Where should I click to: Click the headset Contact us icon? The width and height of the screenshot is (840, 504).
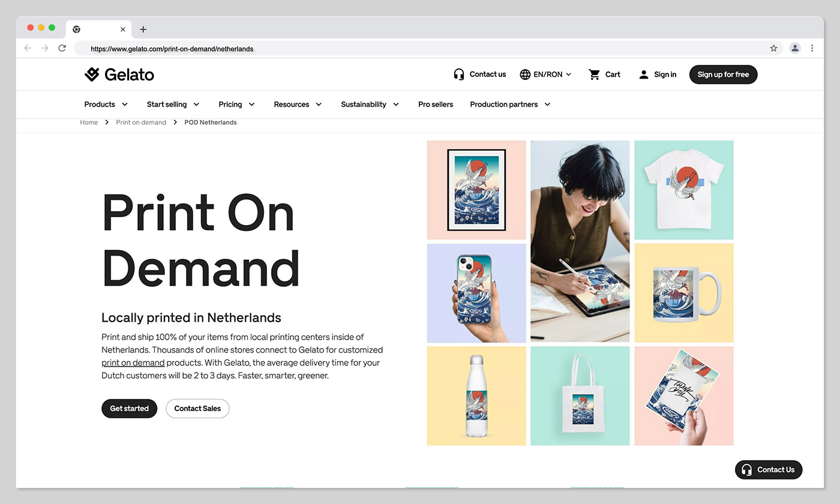(458, 74)
